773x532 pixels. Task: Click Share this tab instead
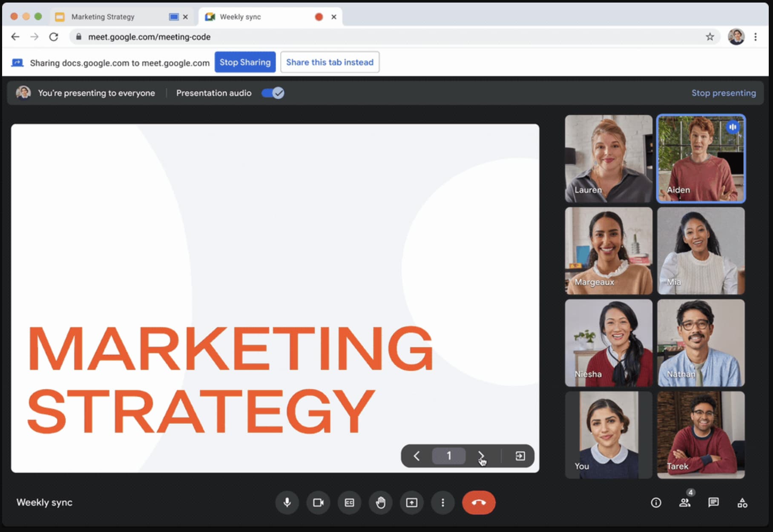tap(330, 62)
